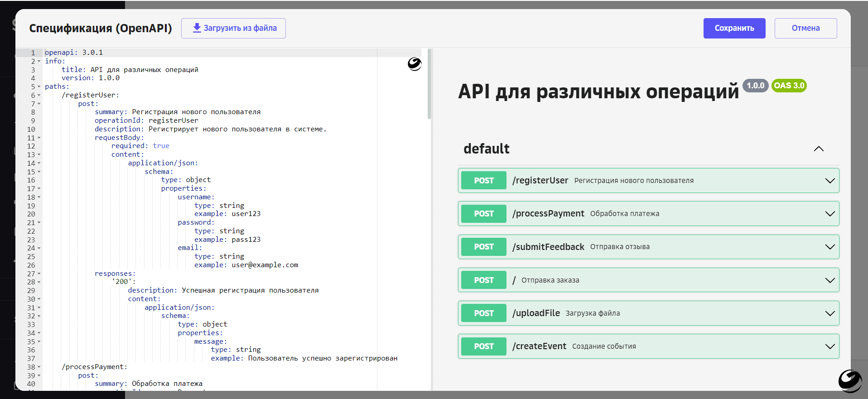Image resolution: width=868 pixels, height=399 pixels.
Task: Fold the requestBody block at line 11
Action: [x=39, y=138]
